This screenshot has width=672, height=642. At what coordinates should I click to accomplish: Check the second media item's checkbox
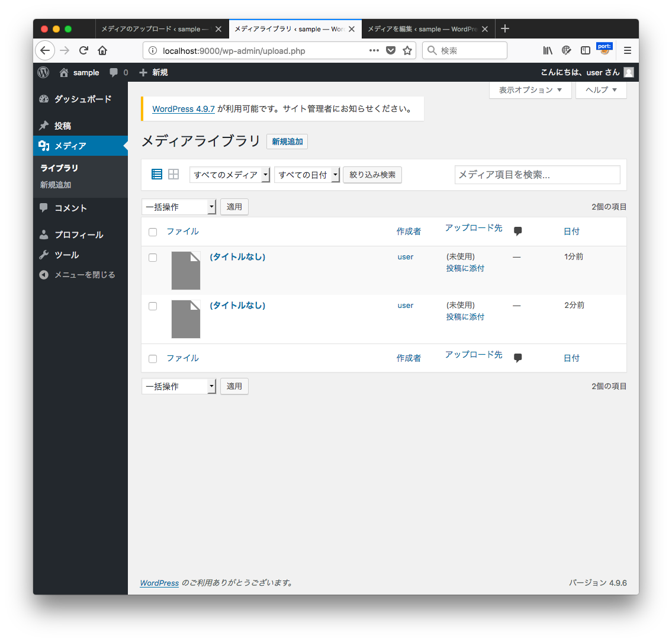point(153,306)
